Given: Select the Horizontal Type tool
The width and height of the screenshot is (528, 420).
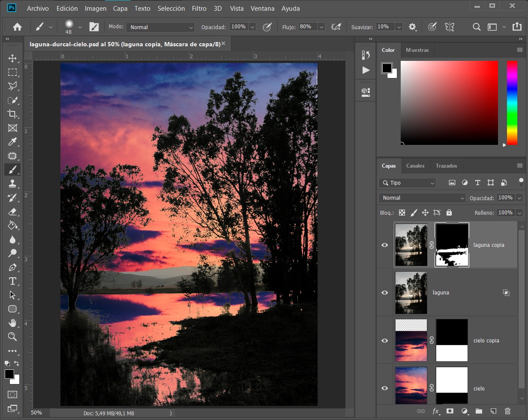Looking at the screenshot, I should (x=12, y=281).
